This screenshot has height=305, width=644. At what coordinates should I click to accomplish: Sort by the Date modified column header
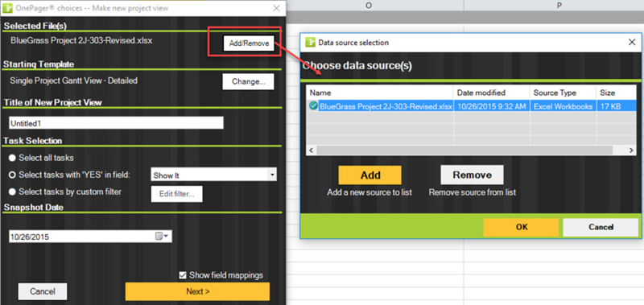coord(492,93)
